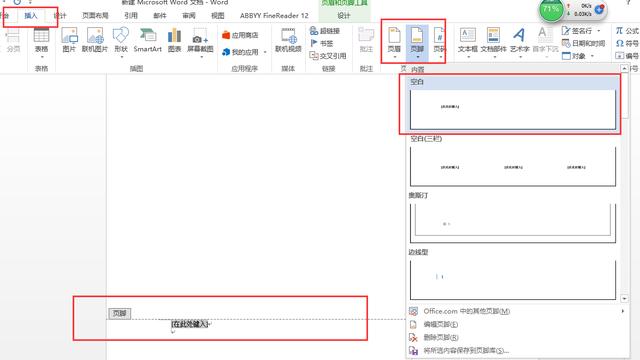Image resolution: width=640 pixels, height=360 pixels.
Task: Expand Office.com 中的其他页脚 submenu arrow
Action: click(623, 311)
